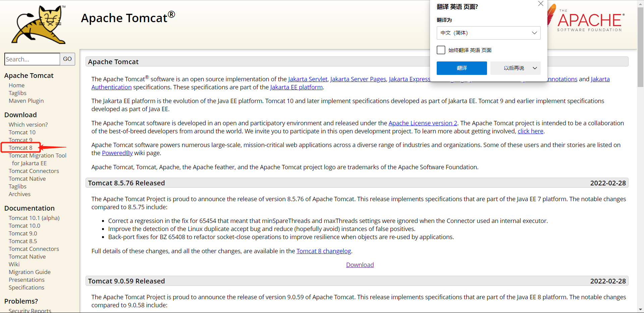Open the Specifications link

click(26, 287)
